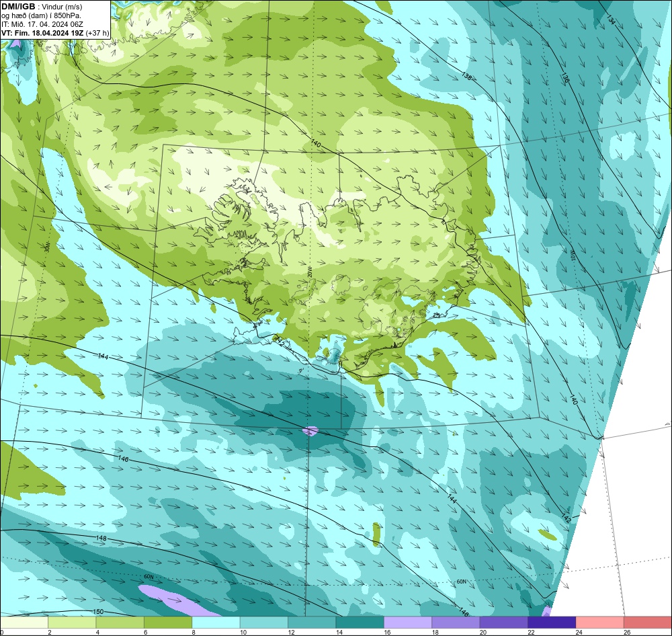Click the 134 contour label
The width and height of the screenshot is (672, 636).
[x=612, y=19]
